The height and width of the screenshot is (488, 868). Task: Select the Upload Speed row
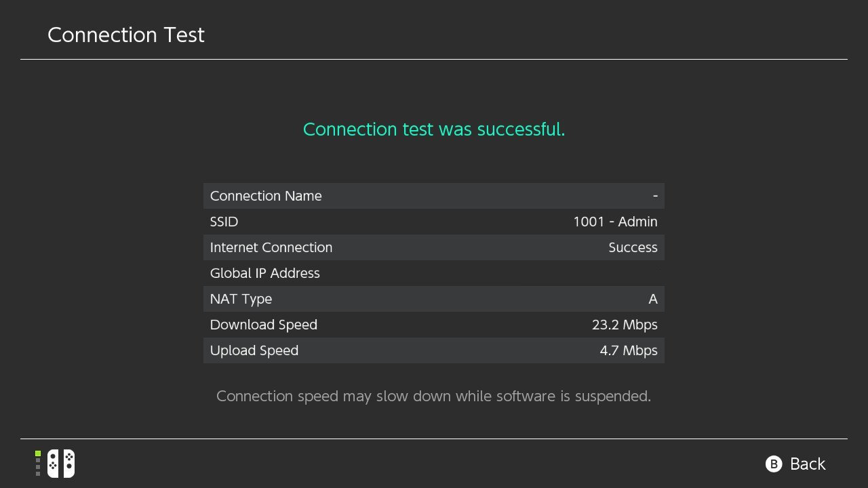click(x=434, y=350)
